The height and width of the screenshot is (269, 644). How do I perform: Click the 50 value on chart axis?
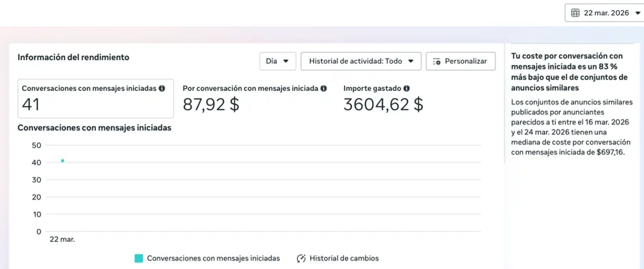37,145
